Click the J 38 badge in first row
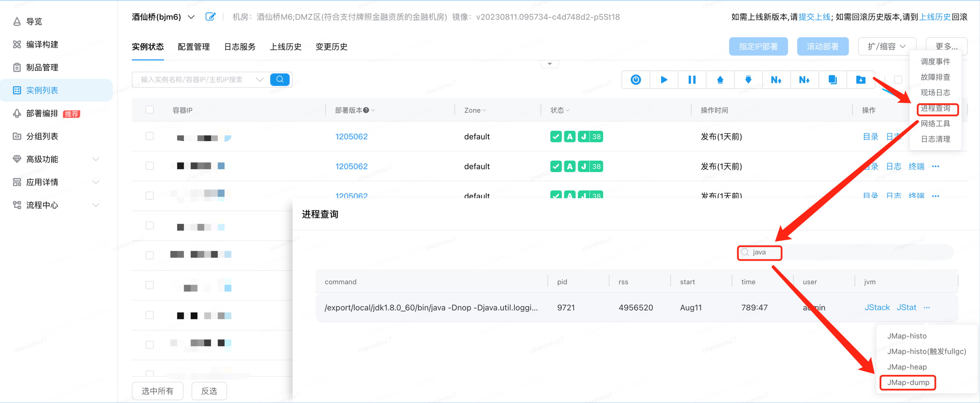 click(x=590, y=136)
